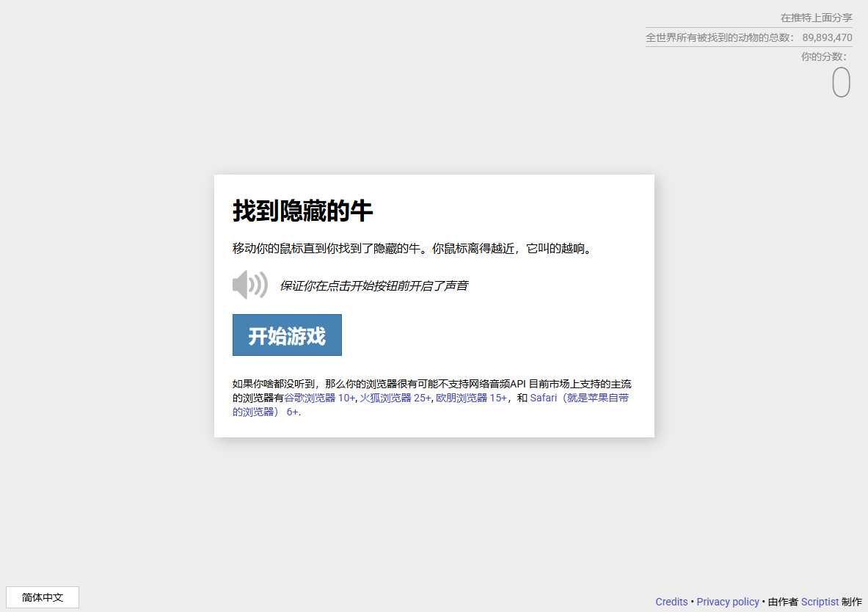Open the 简体中文 language selector

coord(43,597)
